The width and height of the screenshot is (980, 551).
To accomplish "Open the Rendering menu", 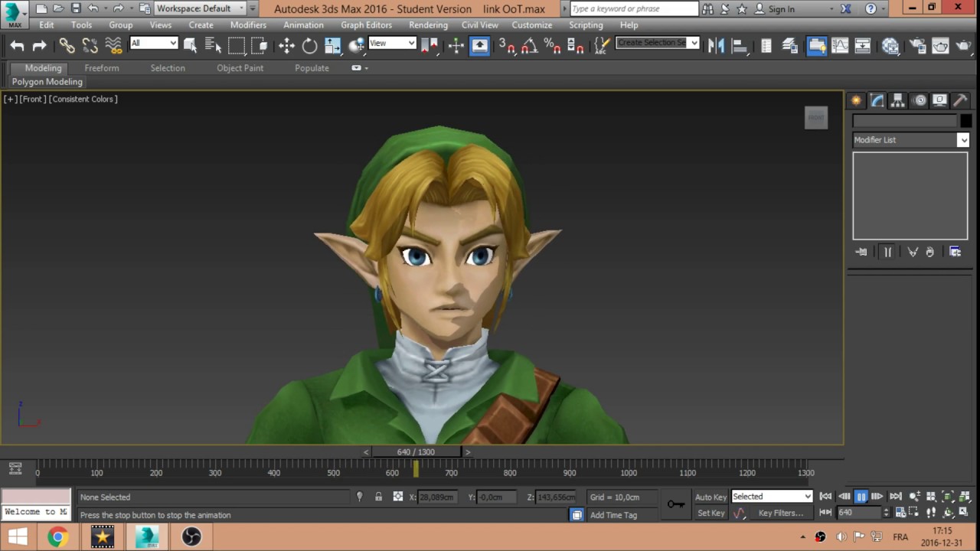I will [x=428, y=24].
